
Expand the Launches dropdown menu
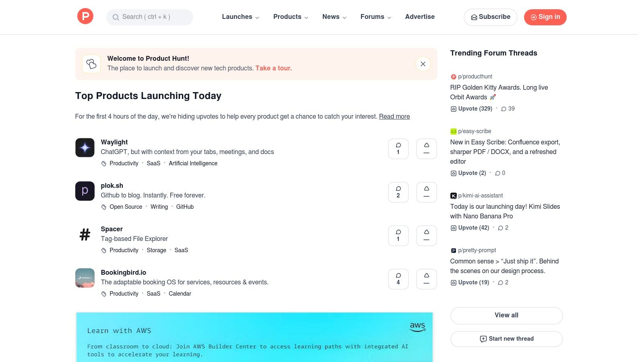241,17
